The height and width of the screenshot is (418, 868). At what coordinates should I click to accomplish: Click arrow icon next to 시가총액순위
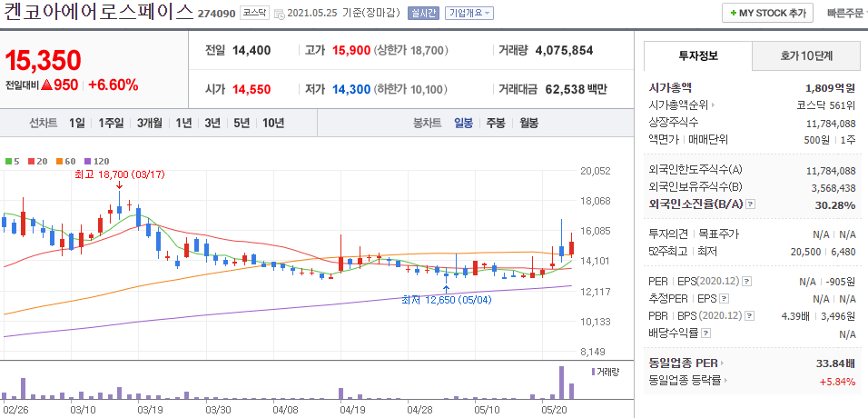point(713,105)
